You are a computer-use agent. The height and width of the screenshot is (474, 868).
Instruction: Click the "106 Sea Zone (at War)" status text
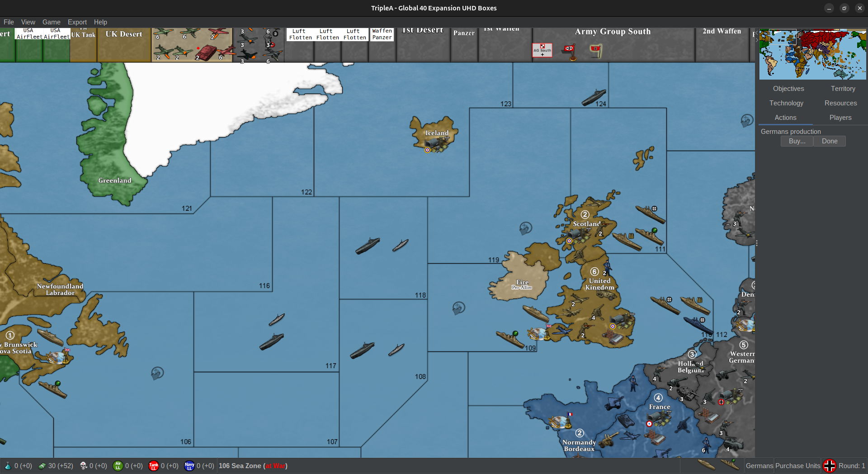[x=253, y=466]
